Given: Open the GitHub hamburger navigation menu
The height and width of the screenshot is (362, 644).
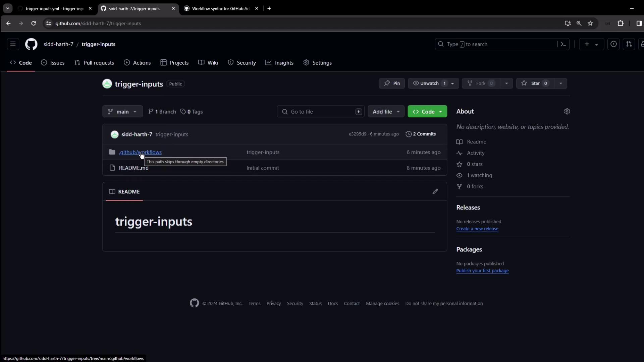Looking at the screenshot, I should point(13,44).
